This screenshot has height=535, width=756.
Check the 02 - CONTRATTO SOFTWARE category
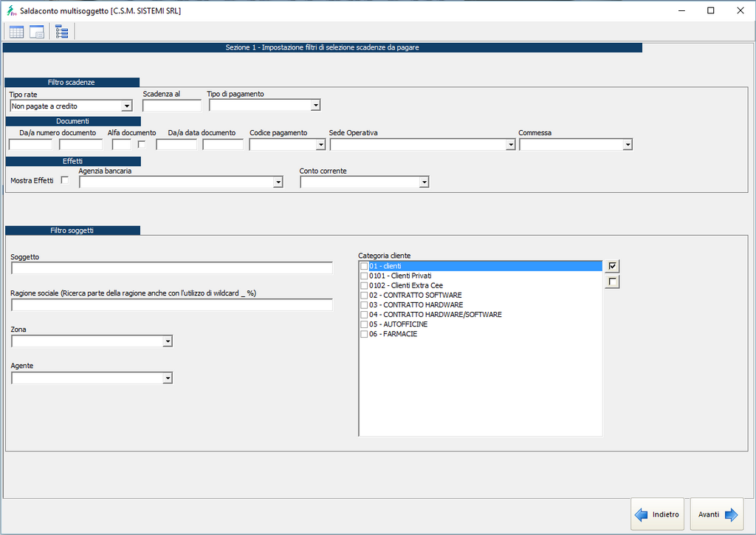[x=364, y=296]
